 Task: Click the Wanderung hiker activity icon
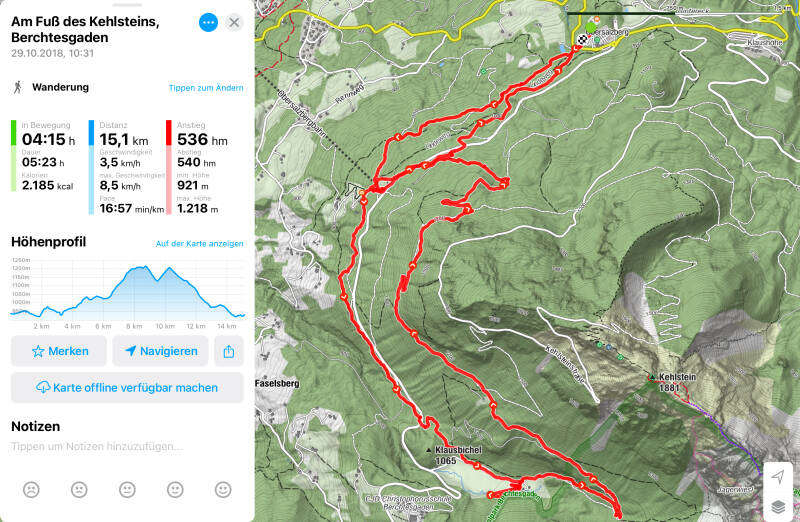tap(18, 87)
